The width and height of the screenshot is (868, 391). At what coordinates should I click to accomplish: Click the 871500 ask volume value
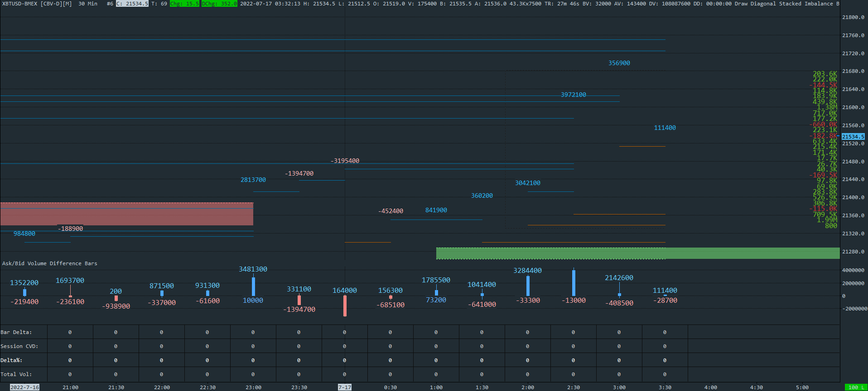pos(162,286)
